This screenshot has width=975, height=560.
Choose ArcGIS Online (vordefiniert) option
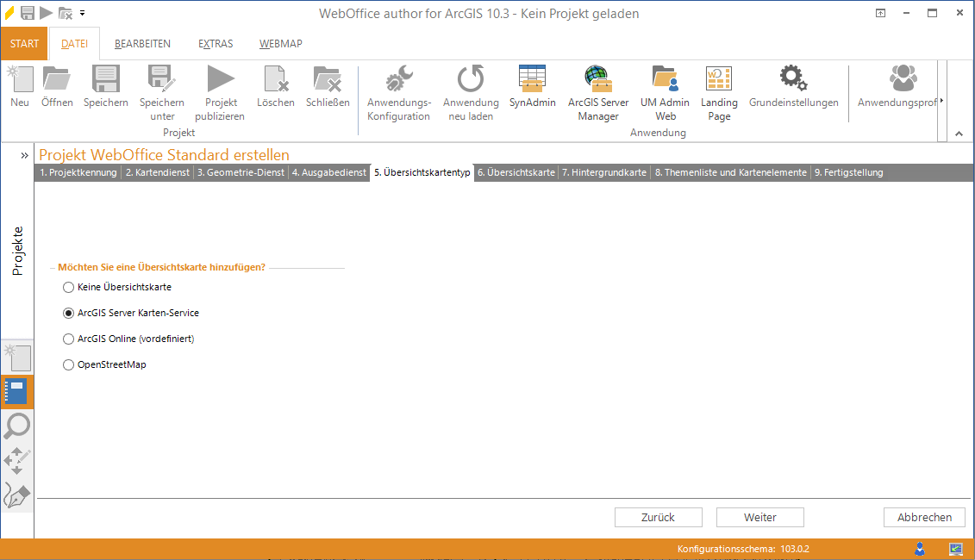[69, 339]
